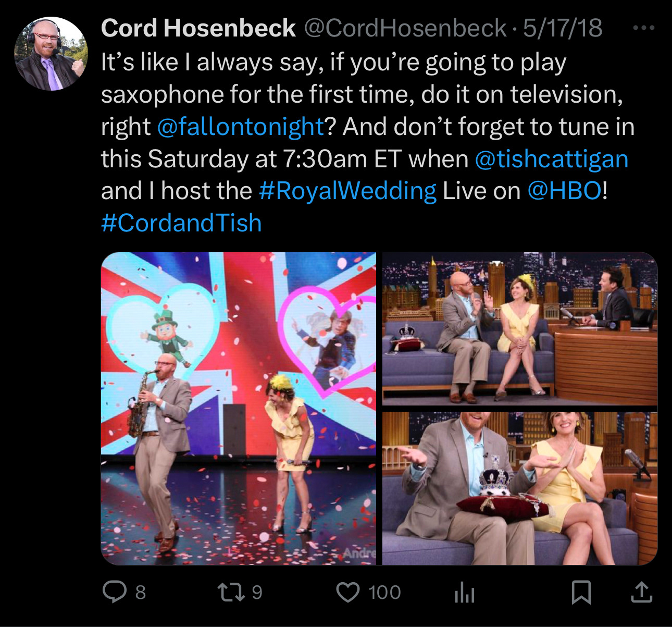
Task: View tweet analytics bar chart icon
Action: pyautogui.click(x=464, y=593)
